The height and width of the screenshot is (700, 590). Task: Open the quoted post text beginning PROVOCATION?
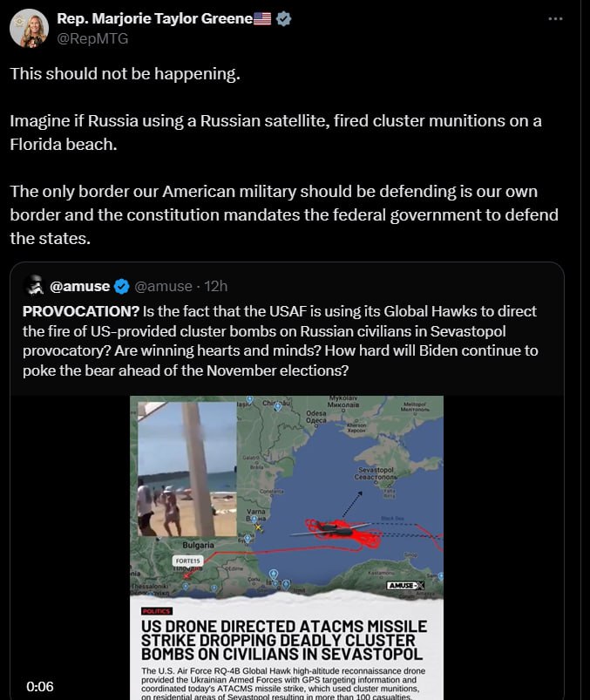click(281, 341)
